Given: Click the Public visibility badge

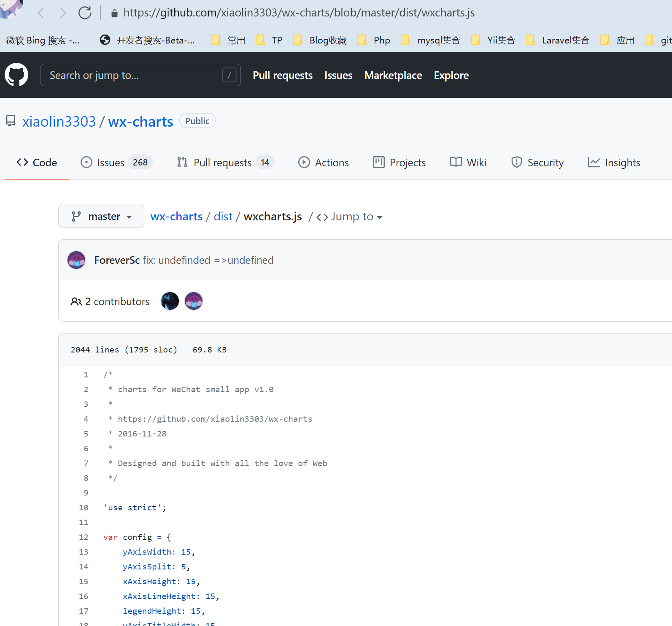Looking at the screenshot, I should [x=197, y=121].
